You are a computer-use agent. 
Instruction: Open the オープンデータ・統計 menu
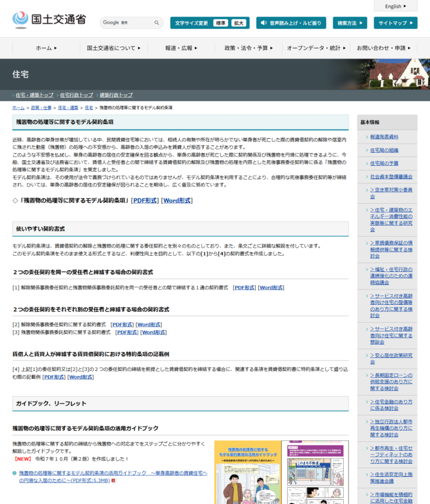click(x=316, y=48)
